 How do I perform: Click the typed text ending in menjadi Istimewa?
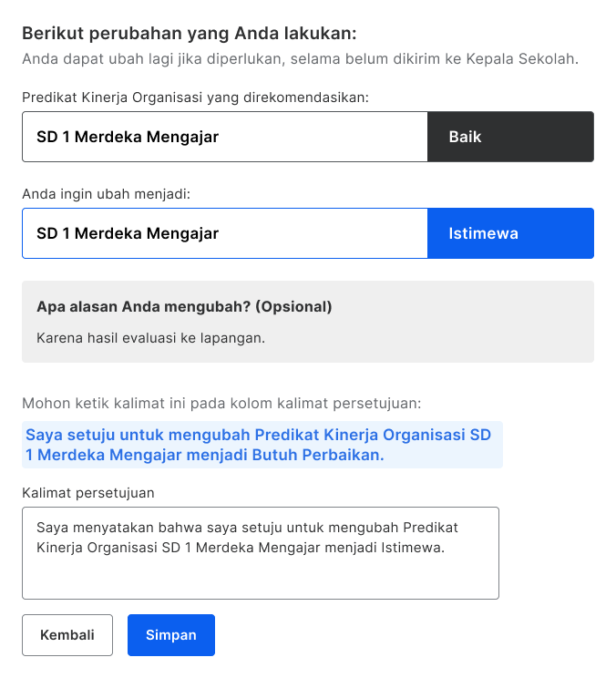coord(247,538)
